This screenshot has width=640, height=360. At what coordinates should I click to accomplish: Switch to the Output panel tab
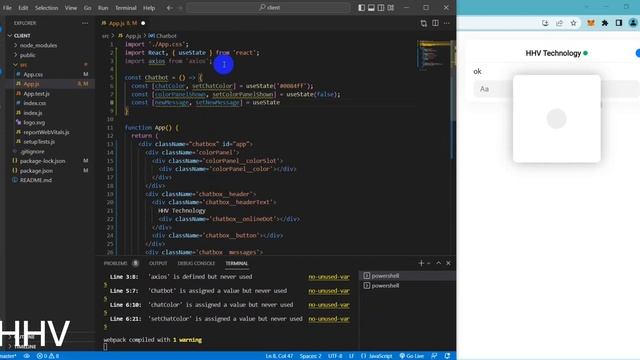[158, 263]
